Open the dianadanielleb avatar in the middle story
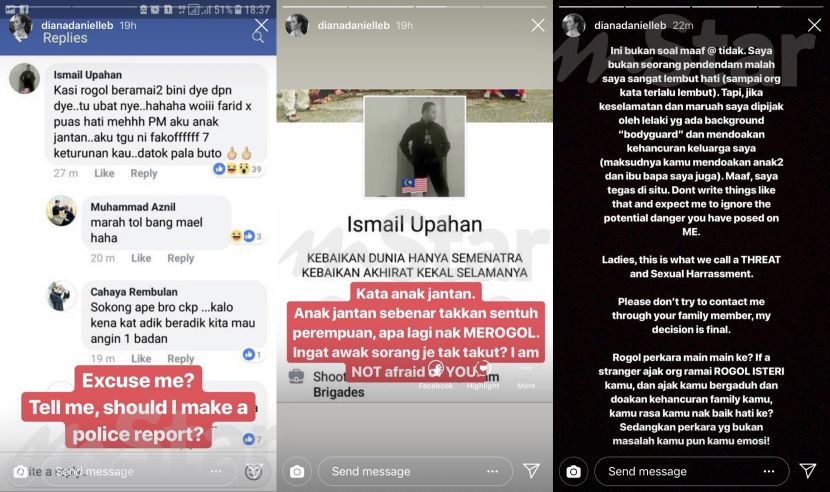Screen dimensions: 830x492 (296, 25)
